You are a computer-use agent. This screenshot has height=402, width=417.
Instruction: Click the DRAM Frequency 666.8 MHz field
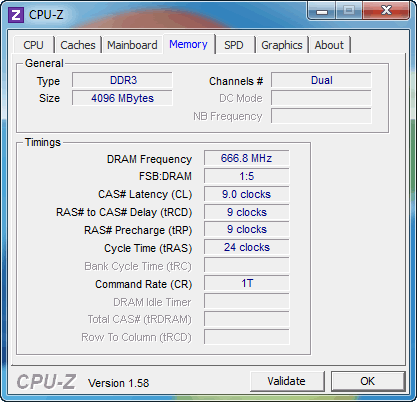point(247,158)
